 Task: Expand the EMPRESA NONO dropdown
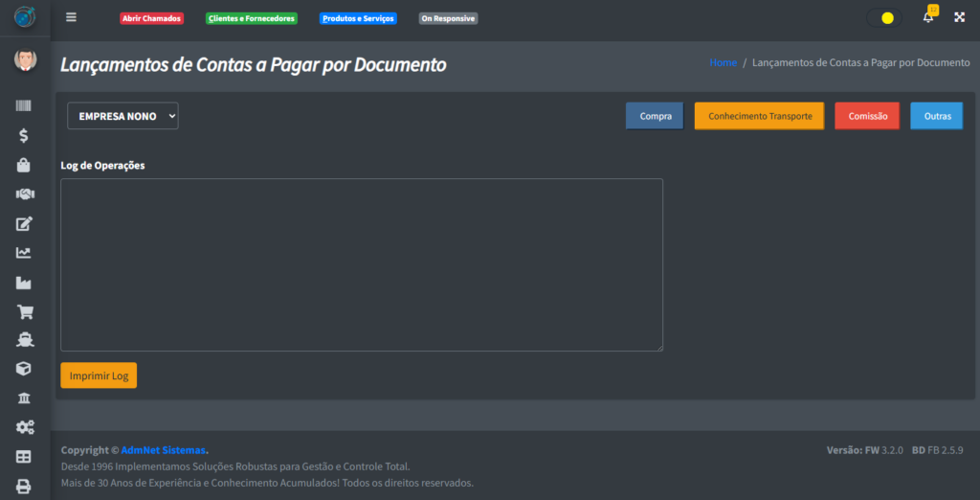[122, 116]
